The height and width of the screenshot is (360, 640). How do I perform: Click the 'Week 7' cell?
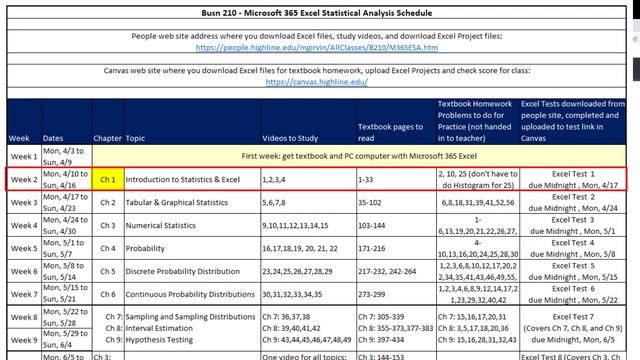pyautogui.click(x=24, y=294)
